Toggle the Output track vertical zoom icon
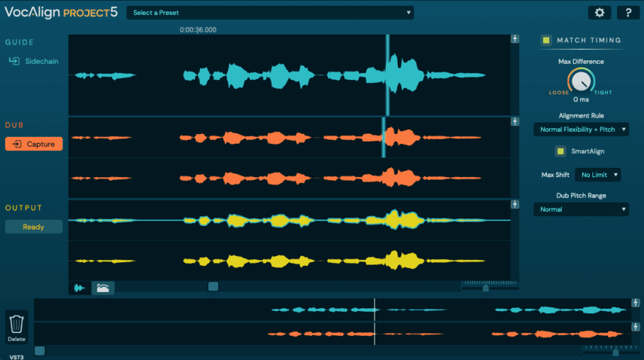 coord(515,204)
